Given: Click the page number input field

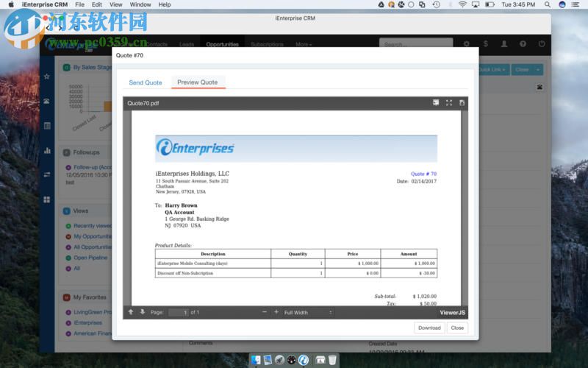Looking at the screenshot, I should (179, 312).
